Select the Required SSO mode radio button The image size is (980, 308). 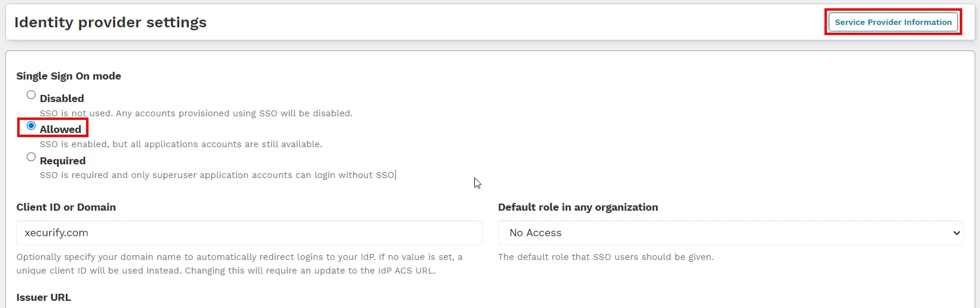(x=31, y=157)
